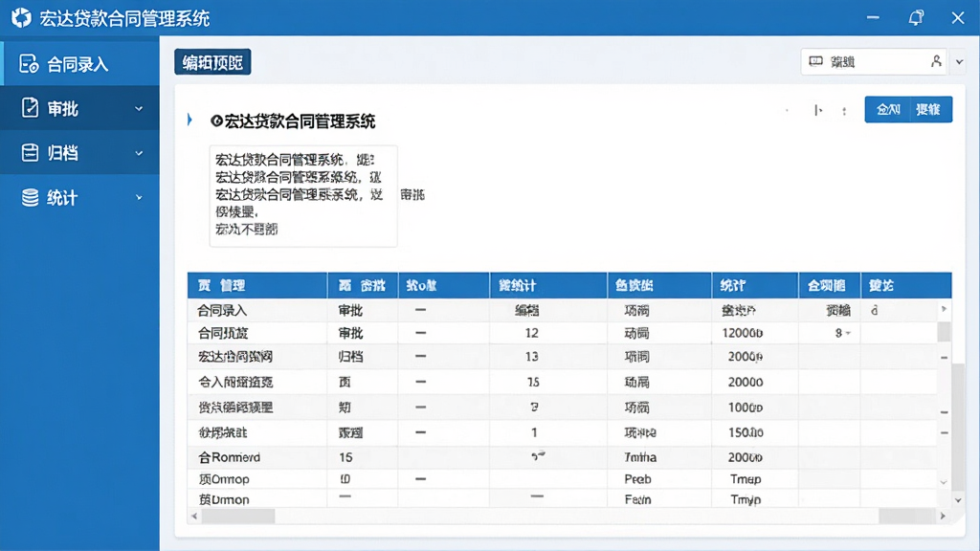The height and width of the screenshot is (551, 980).
Task: Click the small right arrow at first table row end
Action: click(944, 309)
